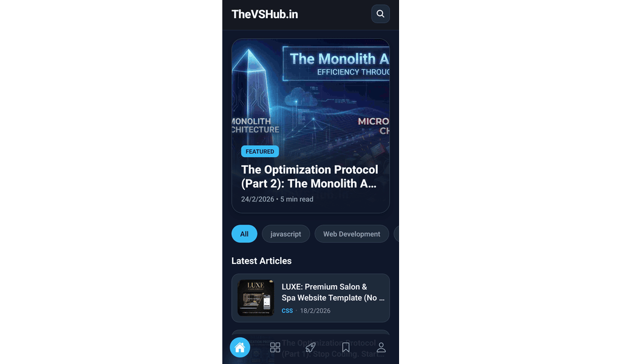The height and width of the screenshot is (364, 622).
Task: Show the partially hidden filter chip at right
Action: pyautogui.click(x=396, y=234)
